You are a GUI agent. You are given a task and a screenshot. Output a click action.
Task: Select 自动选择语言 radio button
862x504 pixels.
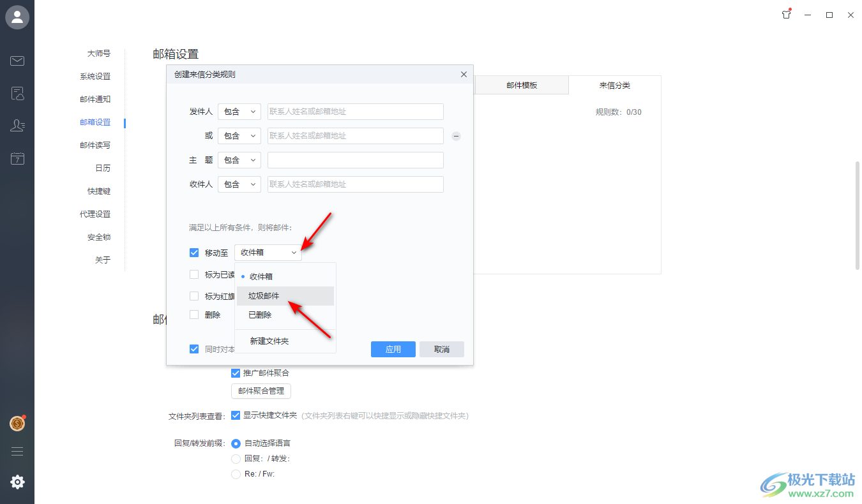(236, 443)
